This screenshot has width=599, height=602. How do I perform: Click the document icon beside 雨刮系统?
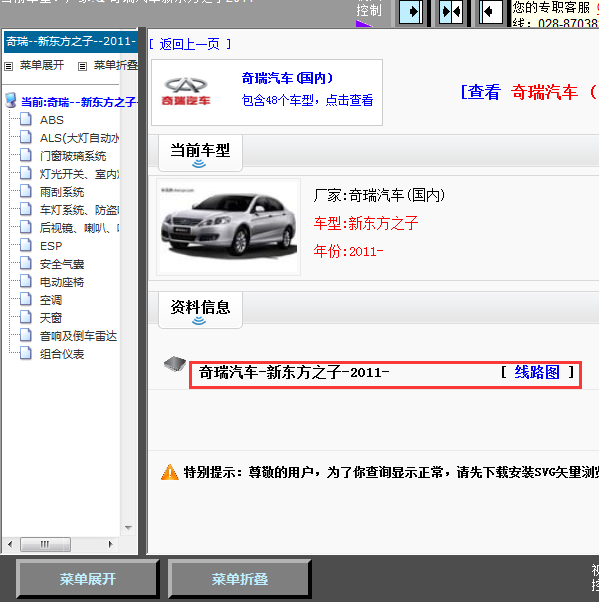click(x=26, y=191)
